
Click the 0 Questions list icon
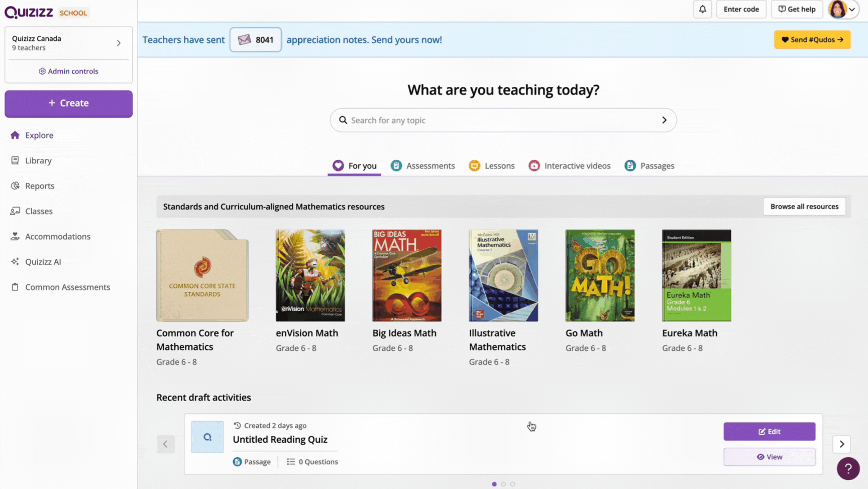(x=290, y=462)
